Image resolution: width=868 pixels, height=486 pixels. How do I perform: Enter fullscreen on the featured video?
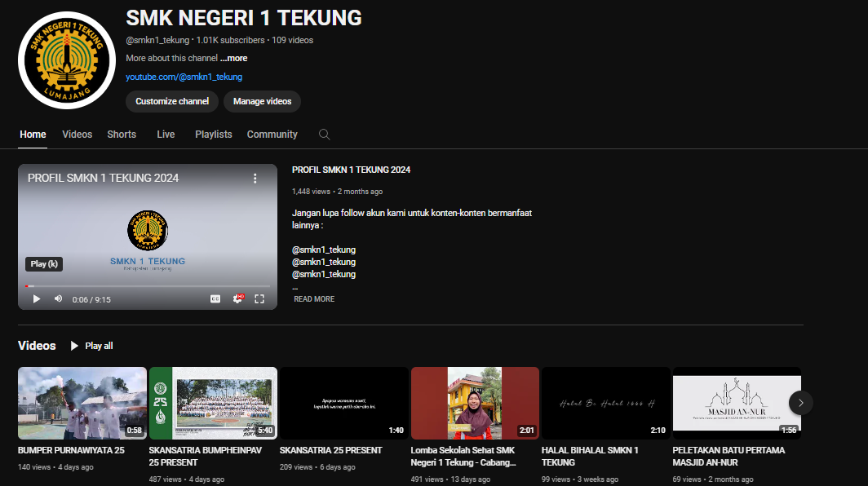[x=259, y=299]
